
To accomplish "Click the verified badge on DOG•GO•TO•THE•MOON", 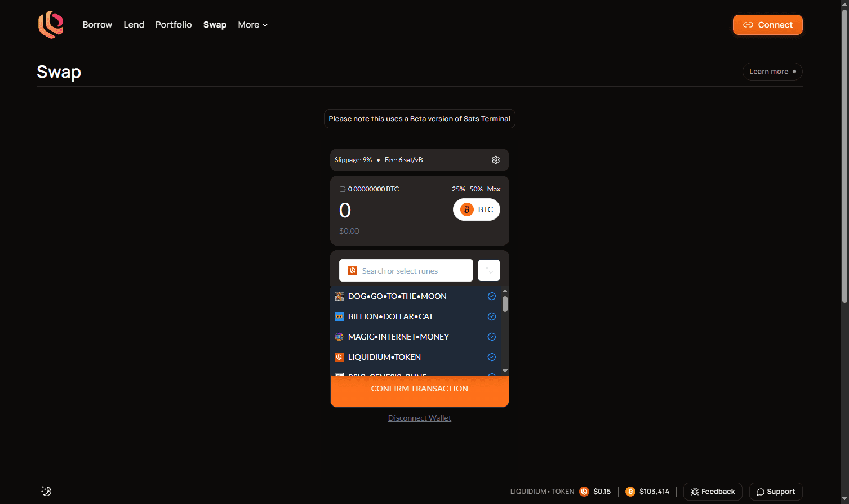I will click(492, 296).
